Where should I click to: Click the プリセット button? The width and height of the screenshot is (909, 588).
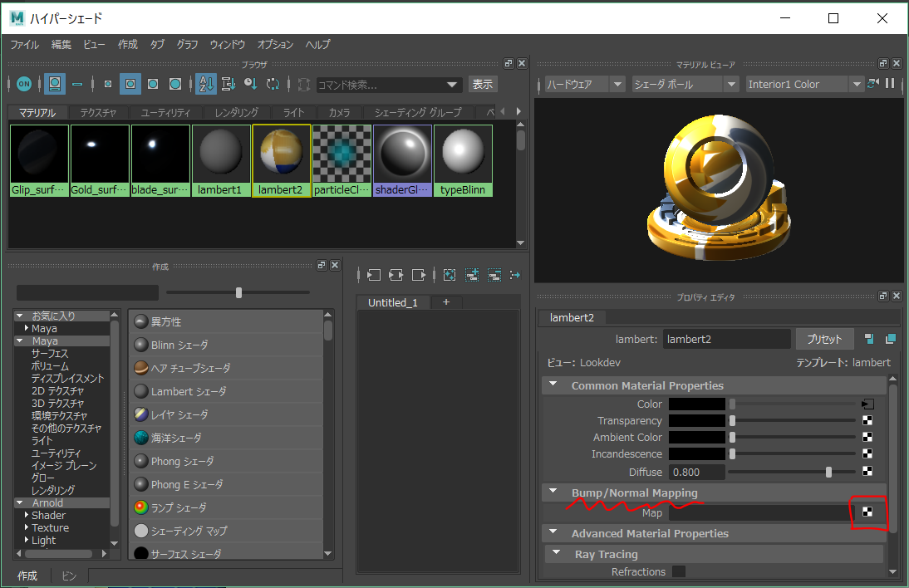[x=824, y=339]
